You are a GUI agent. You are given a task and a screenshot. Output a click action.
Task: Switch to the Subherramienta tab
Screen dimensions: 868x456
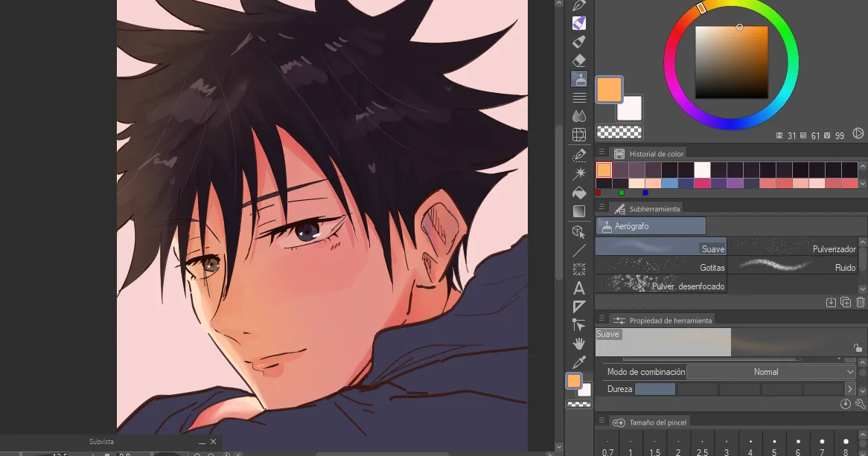pyautogui.click(x=647, y=208)
